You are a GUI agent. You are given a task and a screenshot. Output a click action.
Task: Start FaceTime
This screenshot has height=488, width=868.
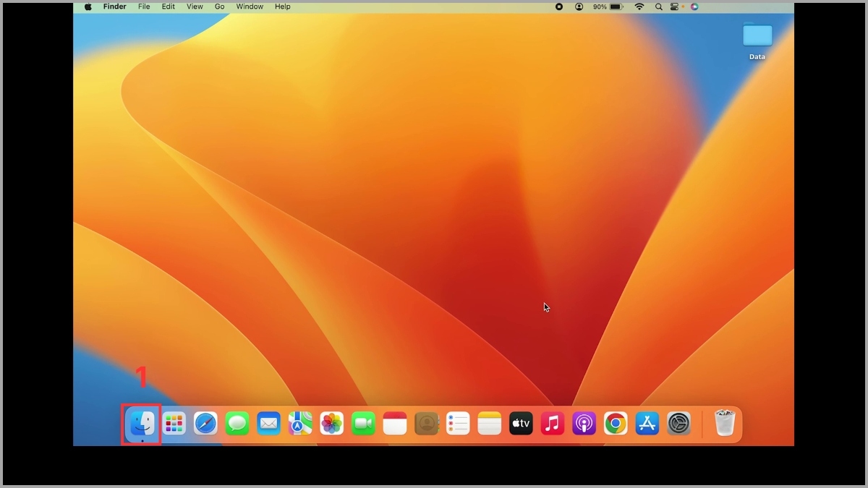click(x=363, y=424)
